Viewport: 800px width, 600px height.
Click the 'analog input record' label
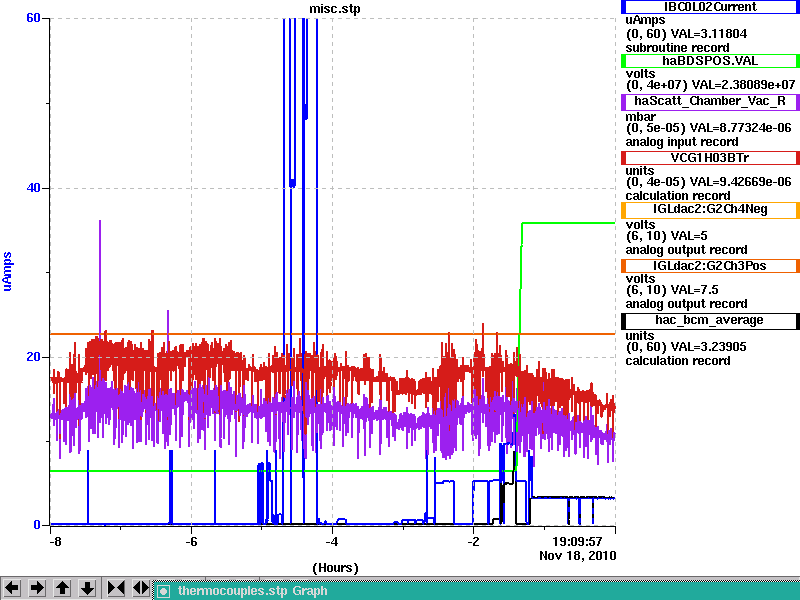tap(682, 142)
